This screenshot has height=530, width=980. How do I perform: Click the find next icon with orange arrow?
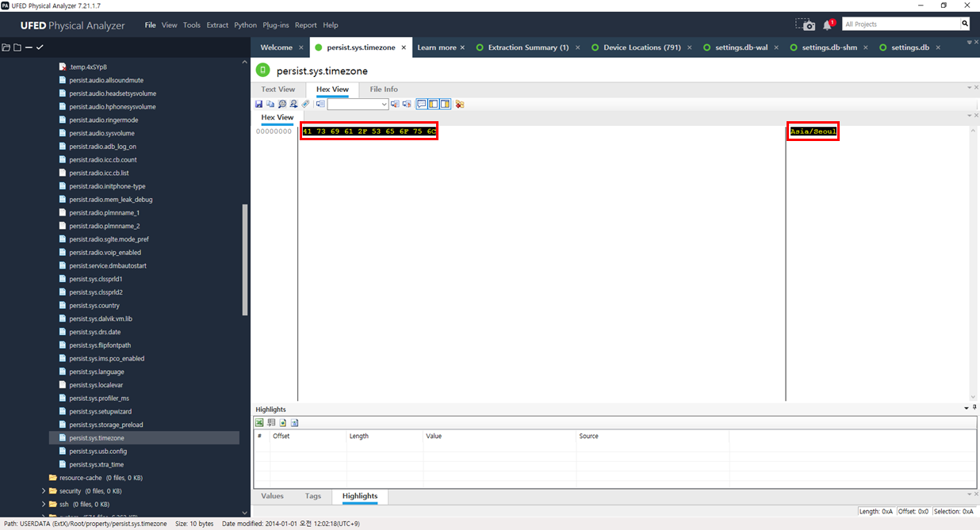[407, 104]
